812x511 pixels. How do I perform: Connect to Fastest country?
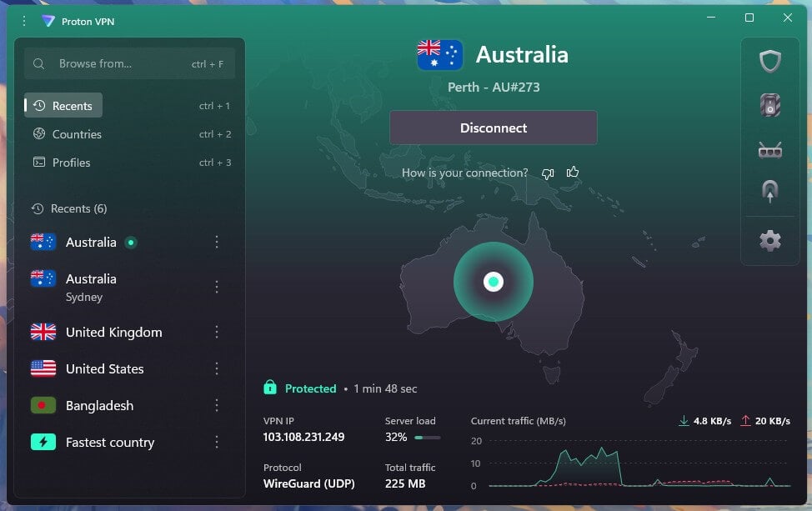coord(110,442)
